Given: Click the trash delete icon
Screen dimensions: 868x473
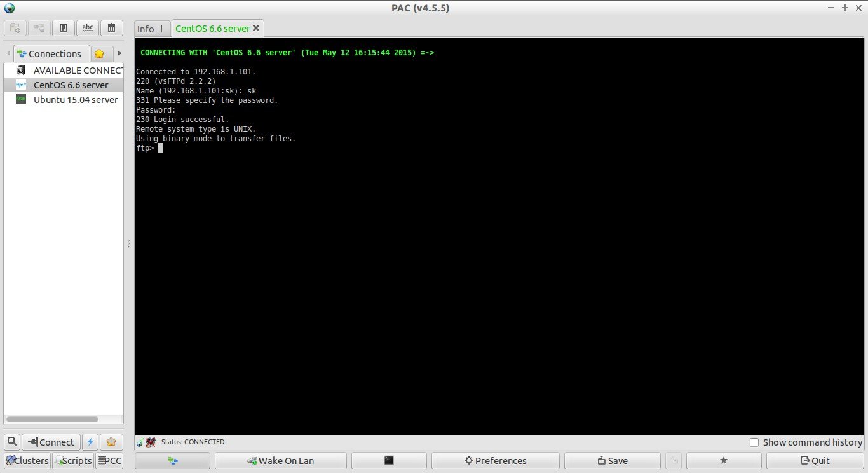Looking at the screenshot, I should (112, 28).
